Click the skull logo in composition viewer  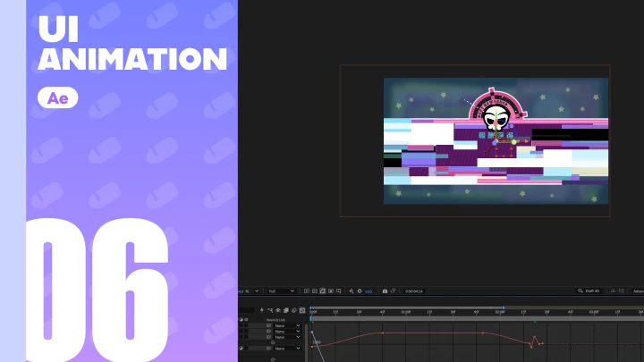496,117
